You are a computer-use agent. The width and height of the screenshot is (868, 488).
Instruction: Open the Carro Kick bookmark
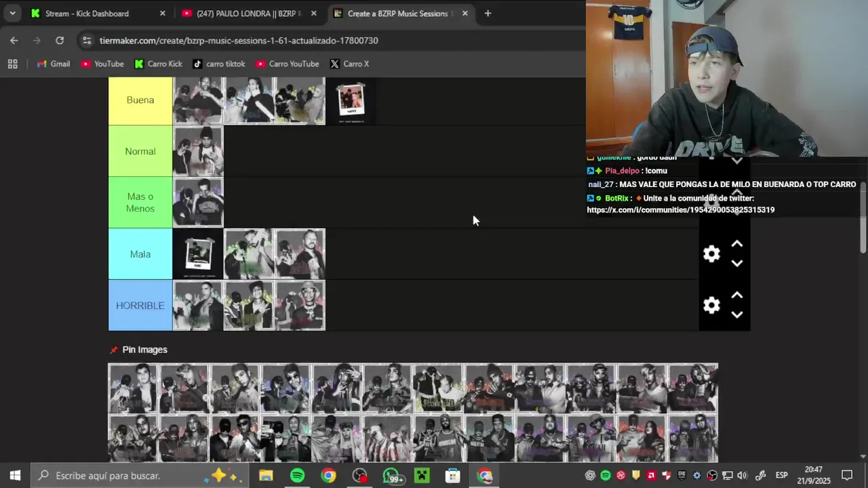coord(159,64)
